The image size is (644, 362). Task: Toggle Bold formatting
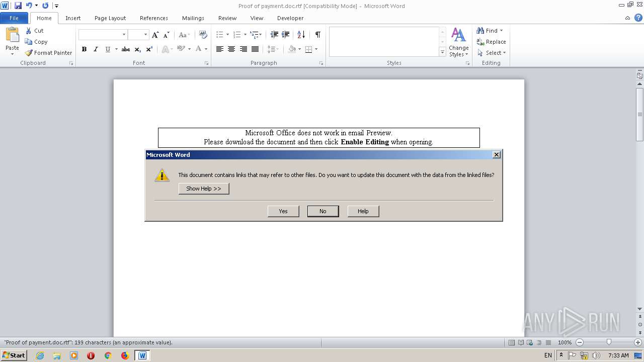click(84, 49)
